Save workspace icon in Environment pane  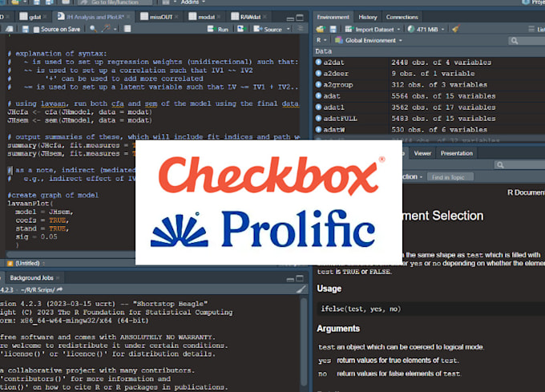pos(333,29)
